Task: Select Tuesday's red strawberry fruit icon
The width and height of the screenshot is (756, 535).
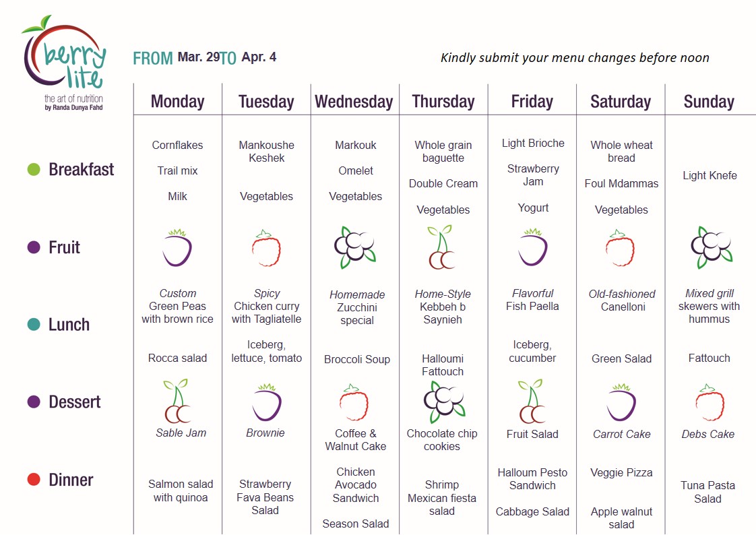Action: tap(266, 248)
